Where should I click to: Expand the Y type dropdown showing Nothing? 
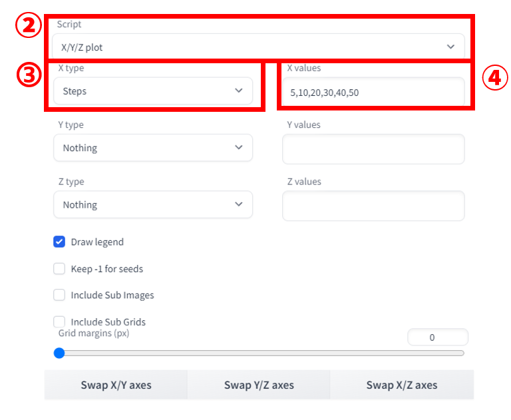(153, 147)
